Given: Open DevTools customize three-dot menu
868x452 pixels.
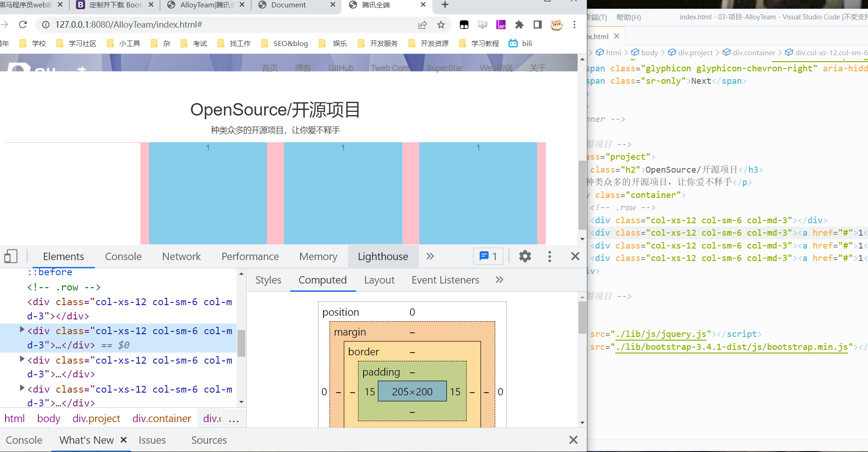Looking at the screenshot, I should (x=550, y=256).
